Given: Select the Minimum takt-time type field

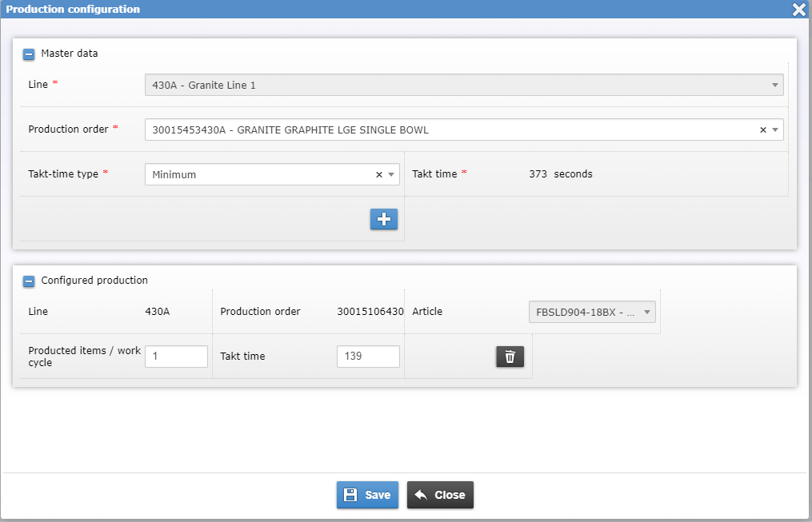Looking at the screenshot, I should coord(256,175).
